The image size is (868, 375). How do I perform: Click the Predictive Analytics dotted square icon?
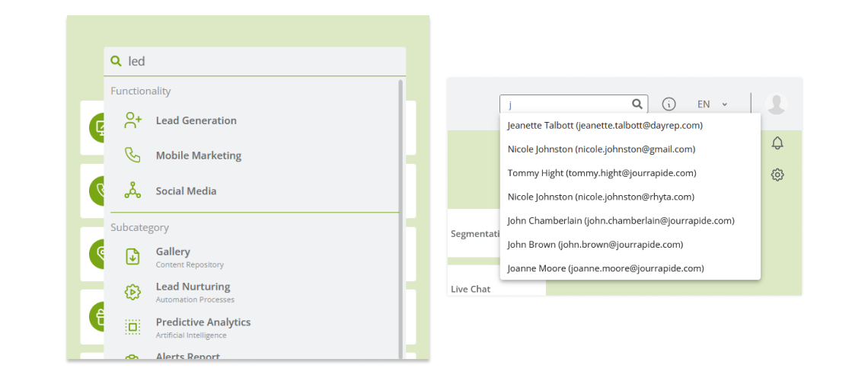click(132, 327)
